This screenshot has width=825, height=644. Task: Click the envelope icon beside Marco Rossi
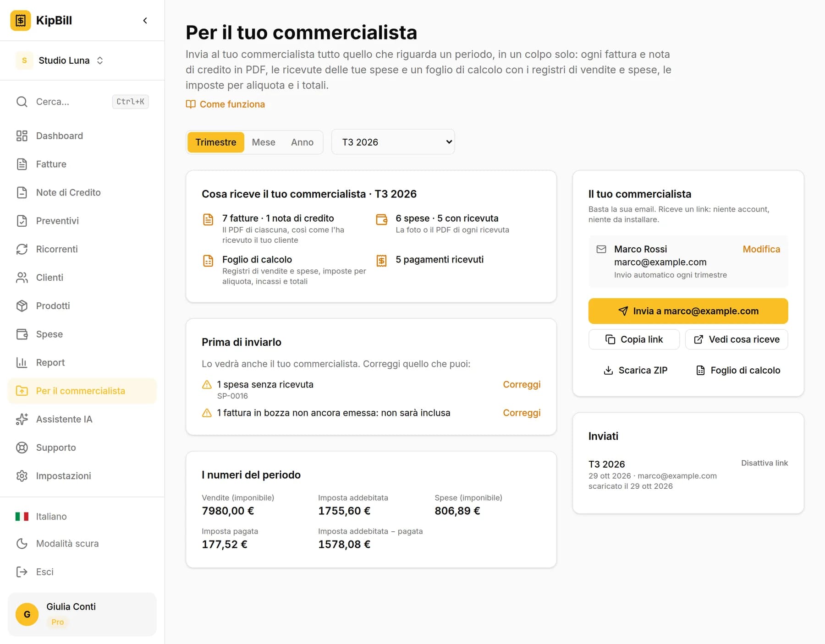click(601, 249)
